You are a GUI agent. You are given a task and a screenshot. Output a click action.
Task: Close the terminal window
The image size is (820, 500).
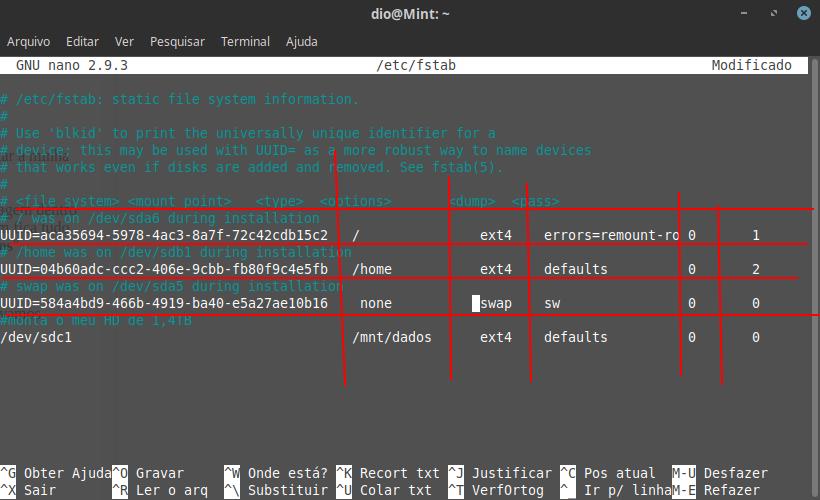coord(805,14)
